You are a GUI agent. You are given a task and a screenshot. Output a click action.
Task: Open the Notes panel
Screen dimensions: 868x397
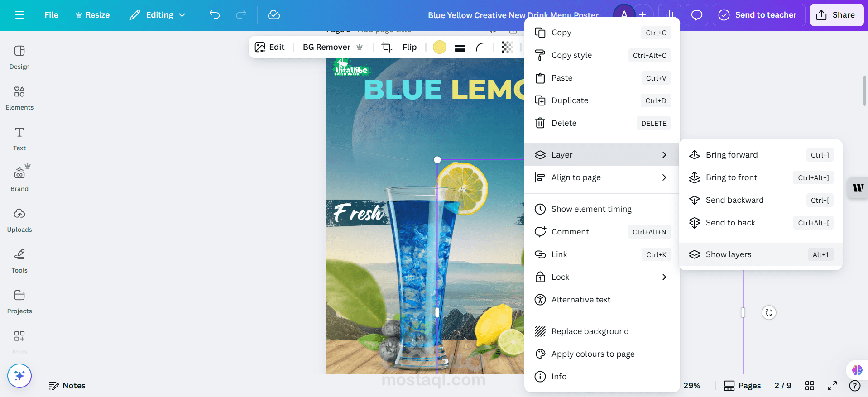tap(67, 386)
